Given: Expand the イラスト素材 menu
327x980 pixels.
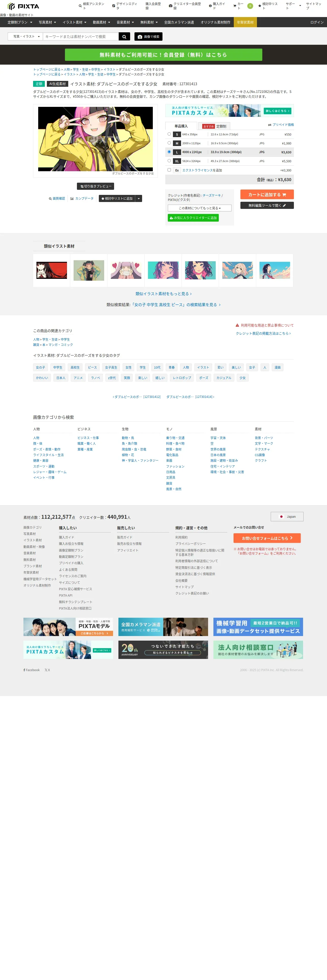Looking at the screenshot, I should (74, 22).
